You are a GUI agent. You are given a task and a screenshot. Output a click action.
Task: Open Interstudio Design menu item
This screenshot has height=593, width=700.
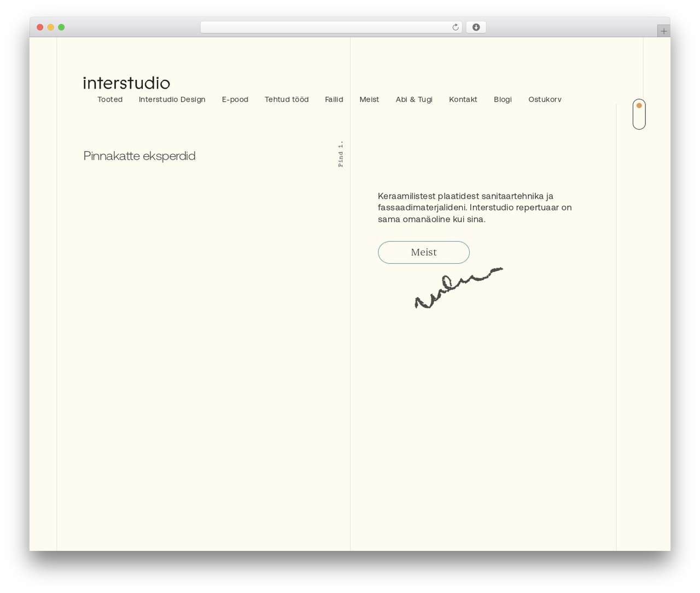pos(172,100)
